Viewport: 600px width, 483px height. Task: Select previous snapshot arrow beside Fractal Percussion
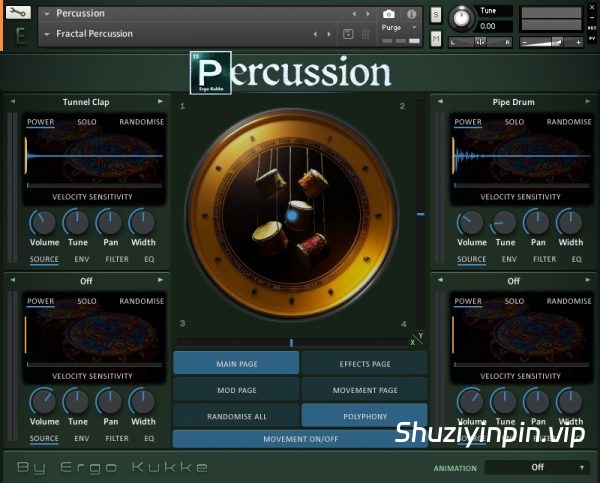[315, 34]
